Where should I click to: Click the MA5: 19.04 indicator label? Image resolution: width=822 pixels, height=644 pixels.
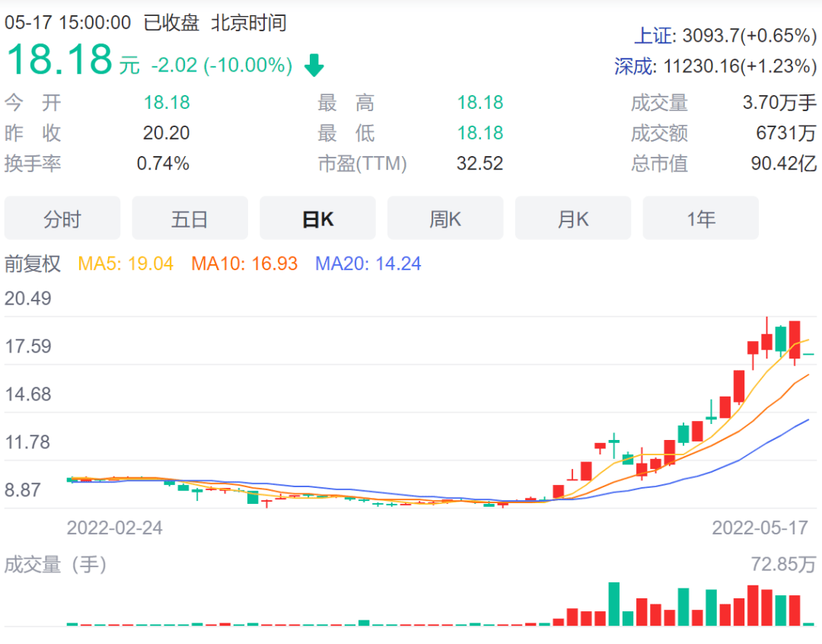[126, 263]
